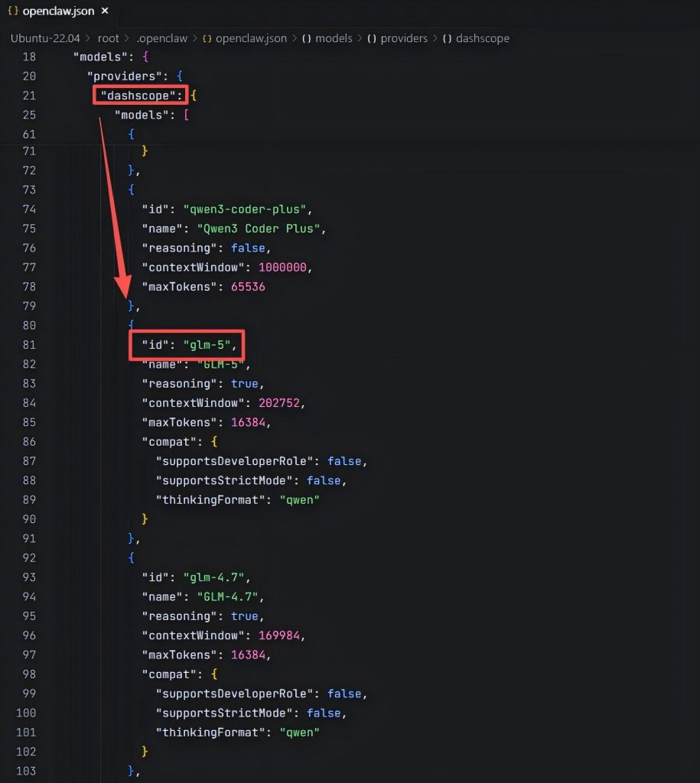700x783 pixels.
Task: Click the object icon before models breadcrumb
Action: [307, 38]
